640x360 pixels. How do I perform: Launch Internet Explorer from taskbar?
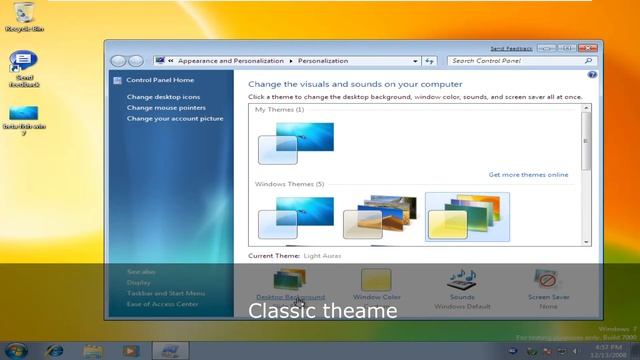54,351
